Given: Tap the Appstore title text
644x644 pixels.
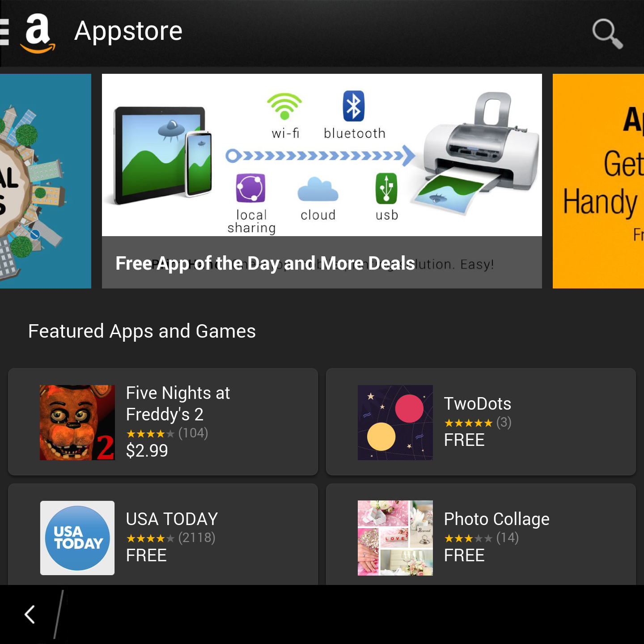Looking at the screenshot, I should click(x=128, y=31).
